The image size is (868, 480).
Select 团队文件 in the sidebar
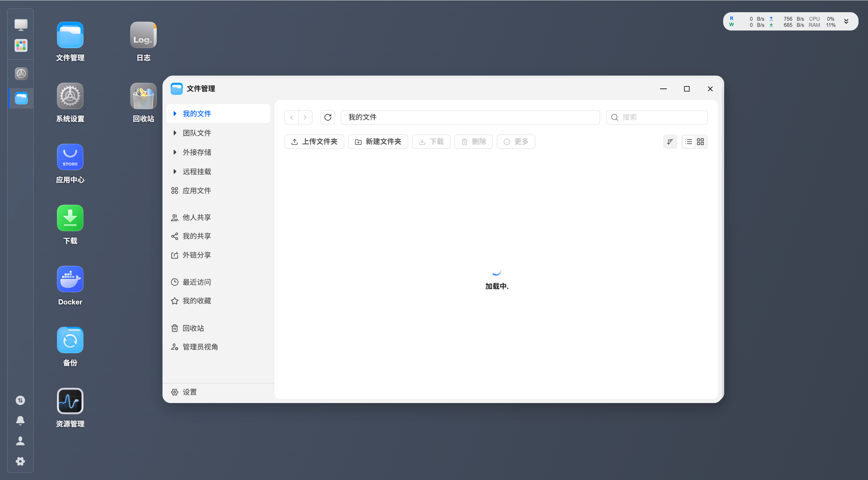[218, 133]
